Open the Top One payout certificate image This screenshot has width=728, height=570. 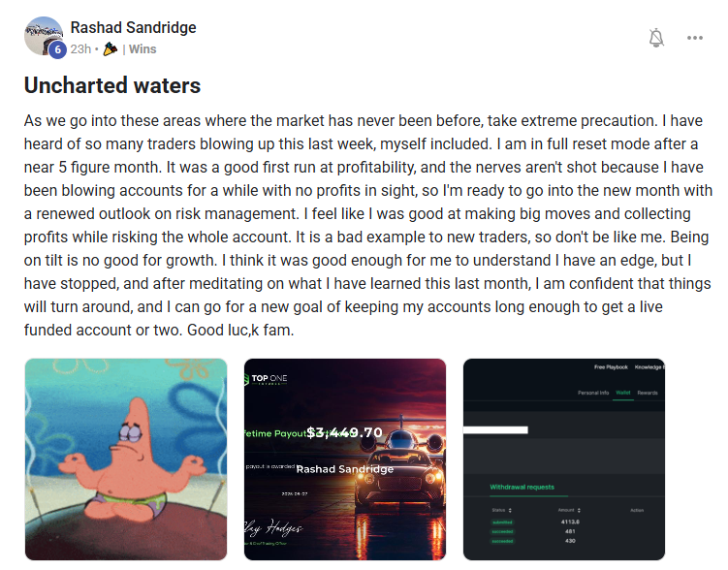click(345, 459)
